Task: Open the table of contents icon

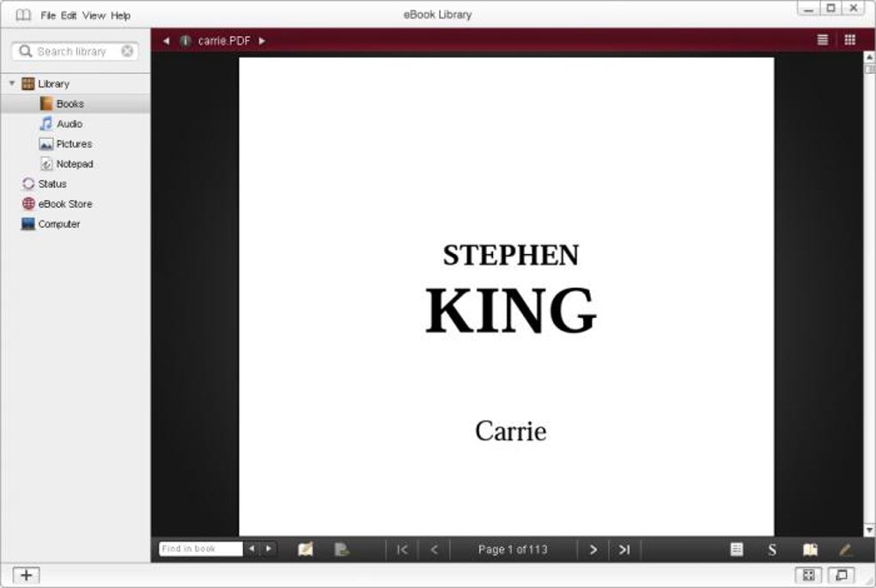Action: (737, 549)
